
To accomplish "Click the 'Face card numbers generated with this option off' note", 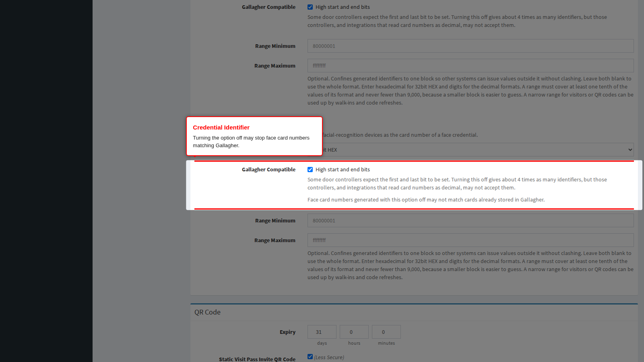I will (x=426, y=200).
